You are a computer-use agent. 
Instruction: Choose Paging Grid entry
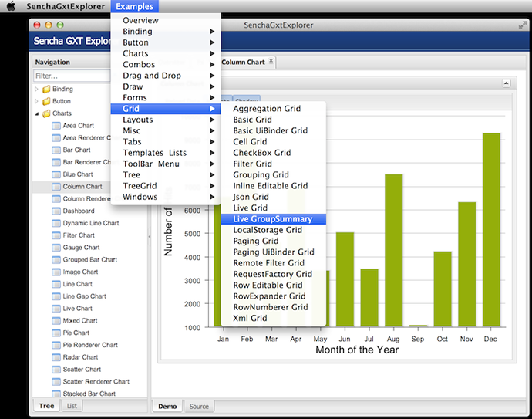click(x=273, y=241)
